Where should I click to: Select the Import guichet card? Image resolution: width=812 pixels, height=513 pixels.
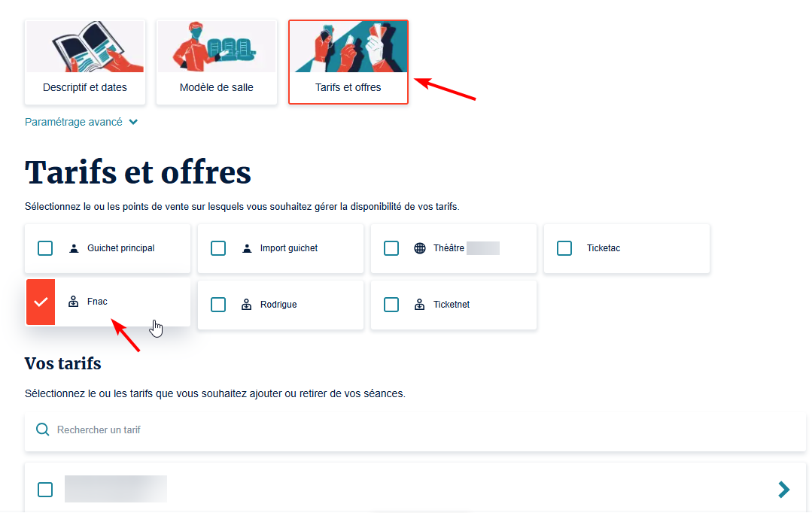tap(281, 248)
